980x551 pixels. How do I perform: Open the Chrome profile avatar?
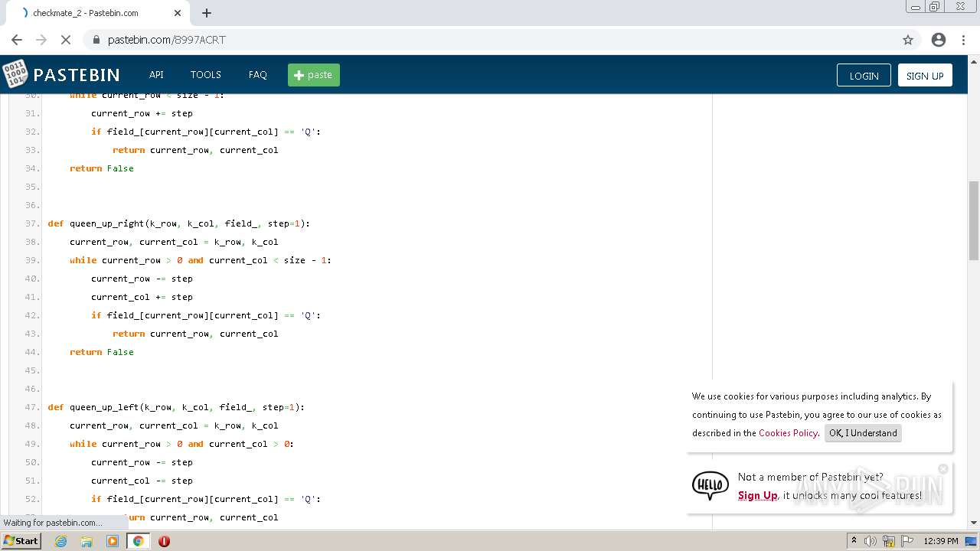click(x=939, y=40)
